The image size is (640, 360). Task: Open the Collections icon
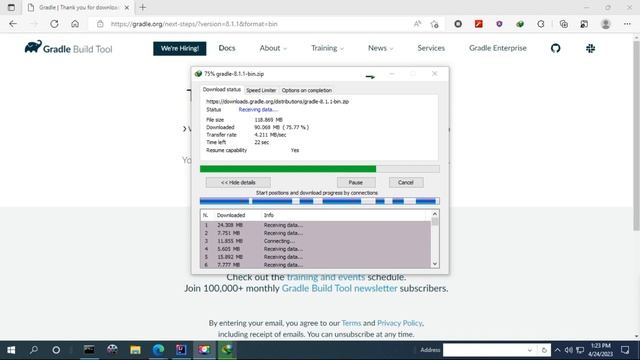pos(564,24)
